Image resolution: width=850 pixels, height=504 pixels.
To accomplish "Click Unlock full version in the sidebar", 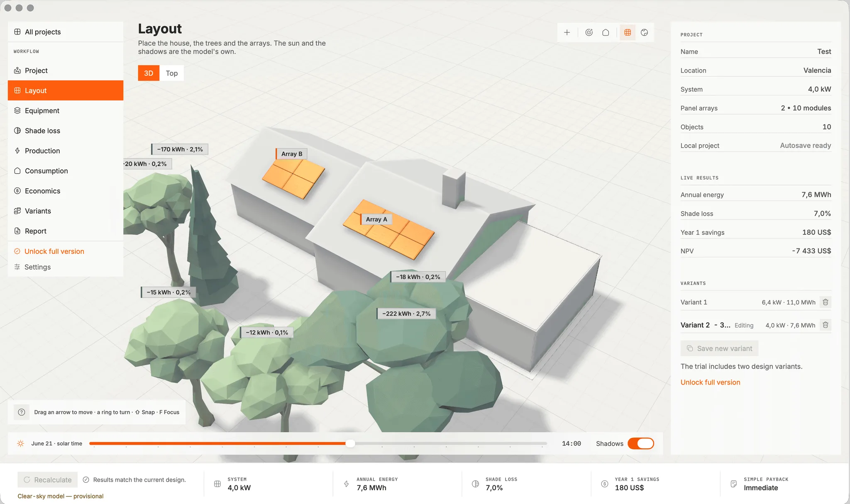I will click(54, 251).
